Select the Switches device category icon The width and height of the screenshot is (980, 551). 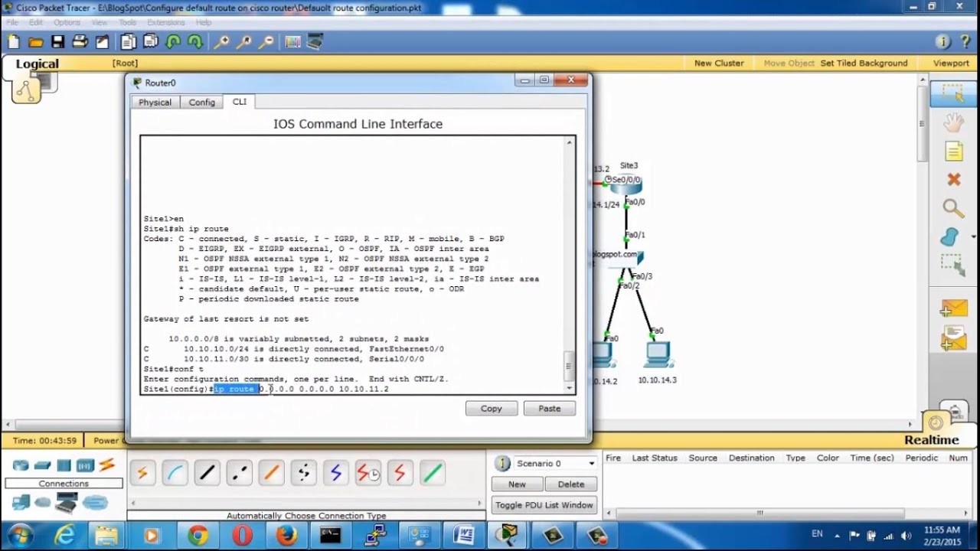coord(42,465)
